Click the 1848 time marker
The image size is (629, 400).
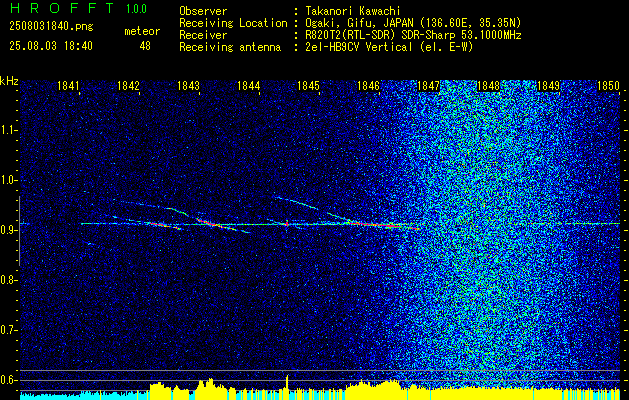tap(488, 85)
